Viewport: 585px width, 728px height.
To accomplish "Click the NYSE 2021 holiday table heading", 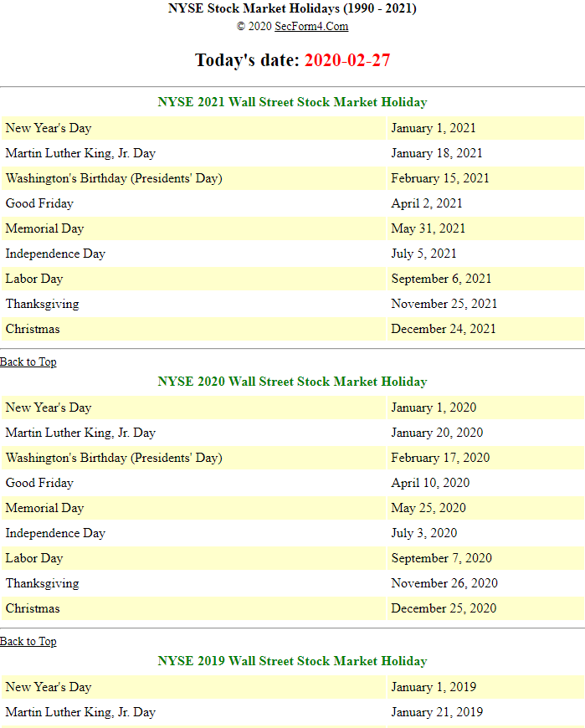I will (292, 102).
